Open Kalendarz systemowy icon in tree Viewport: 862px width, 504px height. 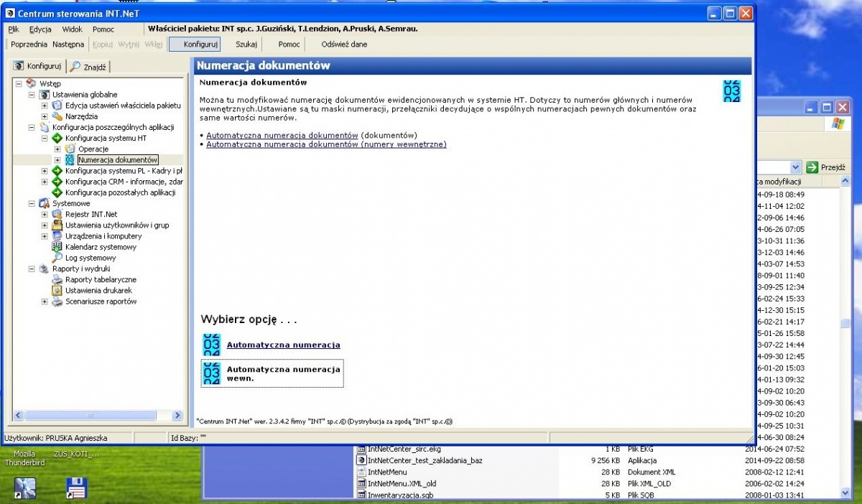(57, 247)
